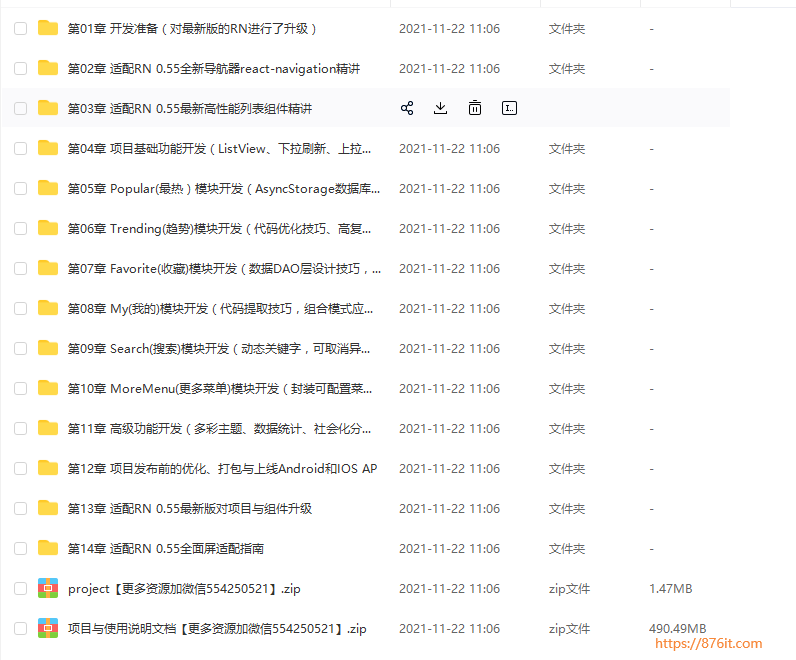This screenshot has width=796, height=660.
Task: Click the folder icon of 第07章 Favorite模块开发
Action: [48, 268]
